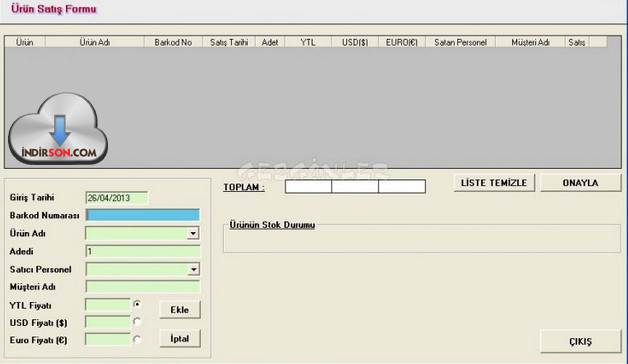The image size is (628, 364).
Task: Sort by Ürün Adı column header
Action: [x=95, y=42]
